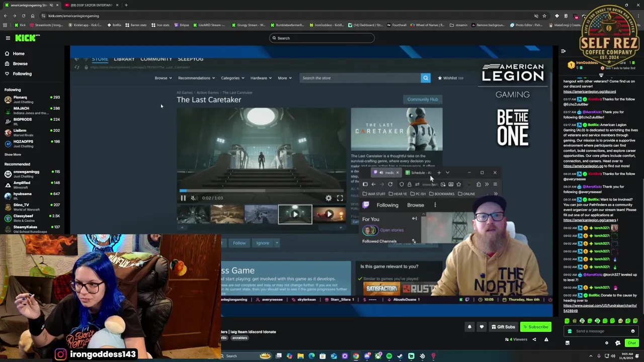Click the browser home icon
This screenshot has width=644, height=362.
coord(32,16)
